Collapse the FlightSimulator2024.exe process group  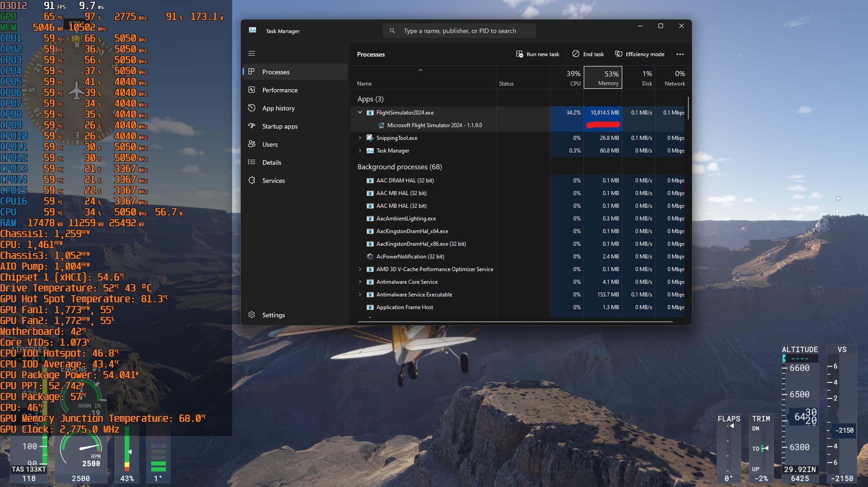coord(360,113)
